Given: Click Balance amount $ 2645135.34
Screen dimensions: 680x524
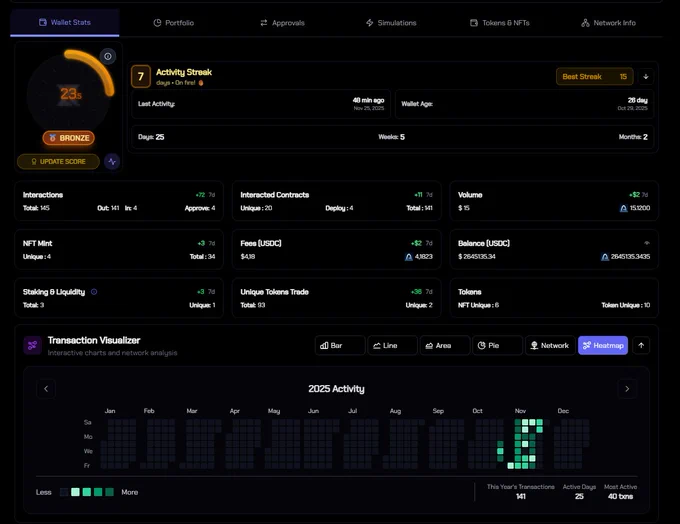Looking at the screenshot, I should coord(477,257).
